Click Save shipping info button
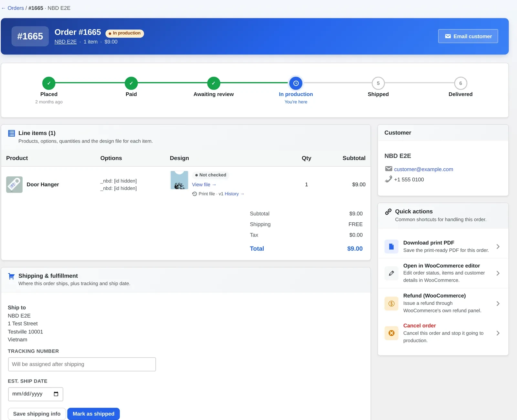Viewport: 517px width, 420px height. pos(37,414)
